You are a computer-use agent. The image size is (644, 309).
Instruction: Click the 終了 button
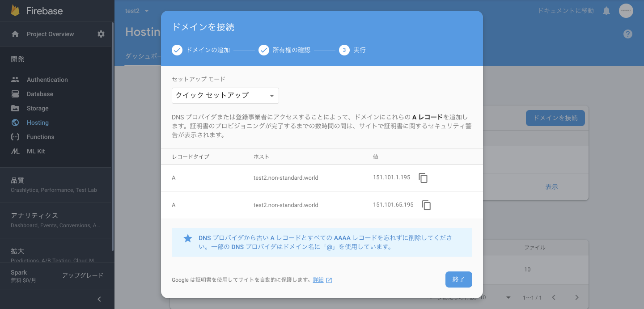click(459, 279)
